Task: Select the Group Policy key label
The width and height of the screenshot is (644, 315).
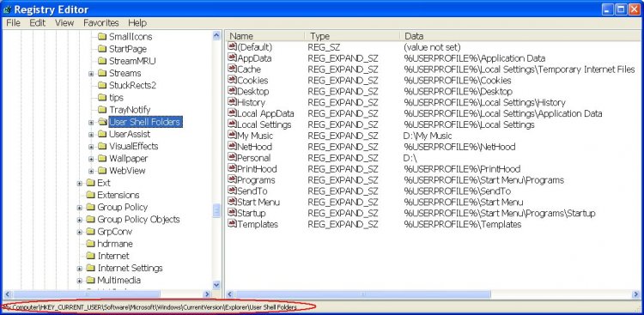Action: (x=123, y=207)
